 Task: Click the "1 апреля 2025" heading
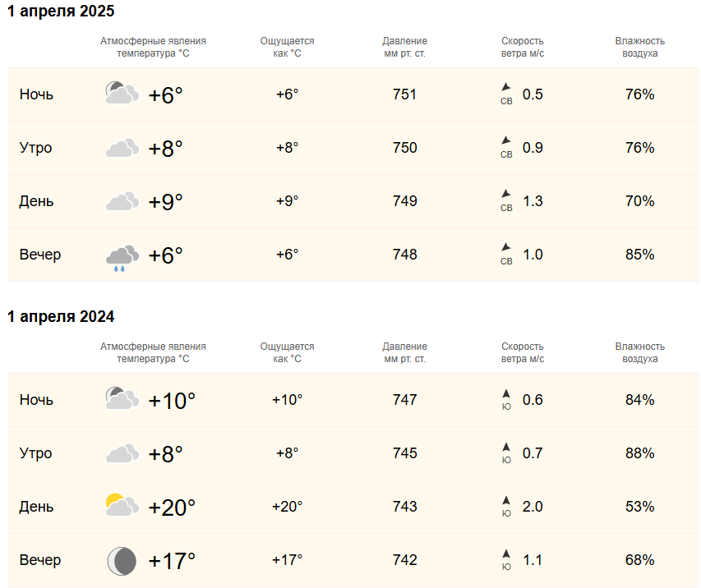[x=61, y=11]
